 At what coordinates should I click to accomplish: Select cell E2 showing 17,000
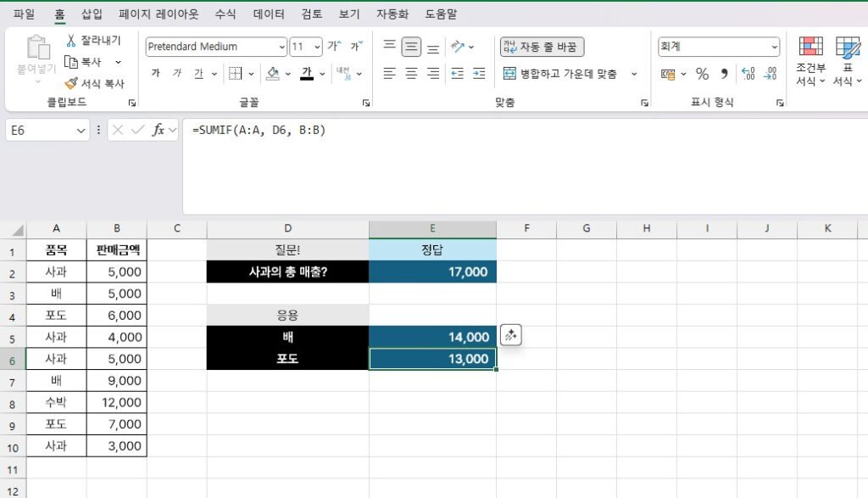tap(432, 272)
